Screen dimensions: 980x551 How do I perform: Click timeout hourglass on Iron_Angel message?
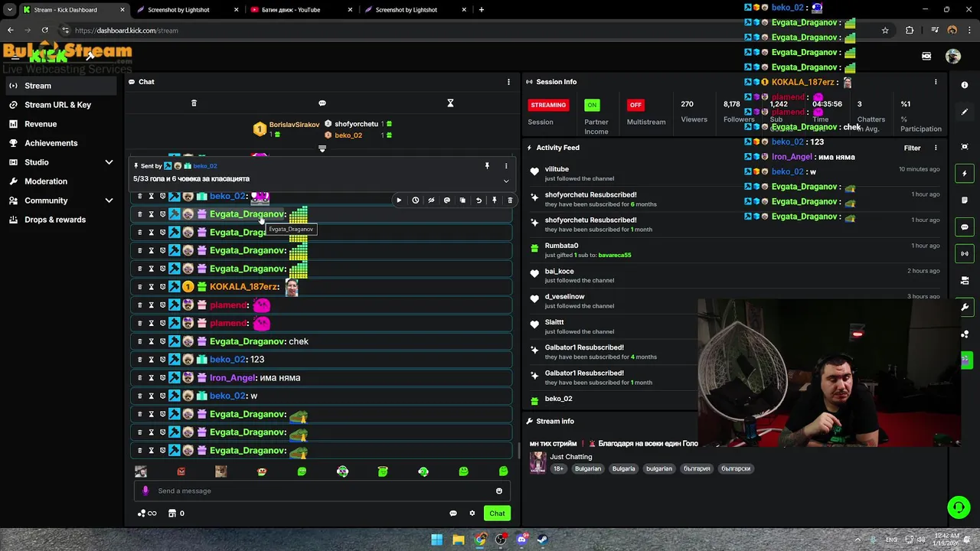tap(151, 378)
